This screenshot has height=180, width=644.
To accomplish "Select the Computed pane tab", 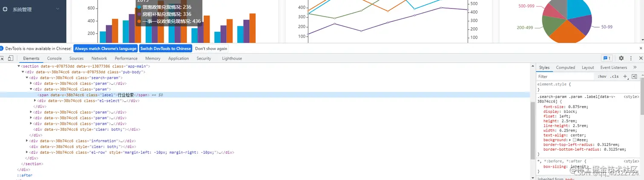I will (566, 68).
